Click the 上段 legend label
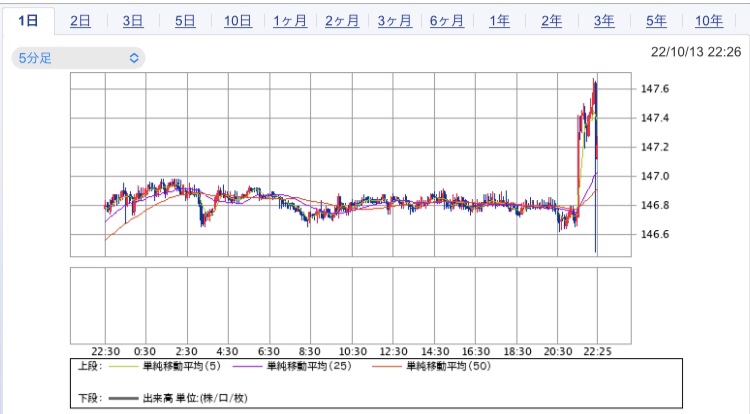The image size is (750, 414). click(90, 366)
